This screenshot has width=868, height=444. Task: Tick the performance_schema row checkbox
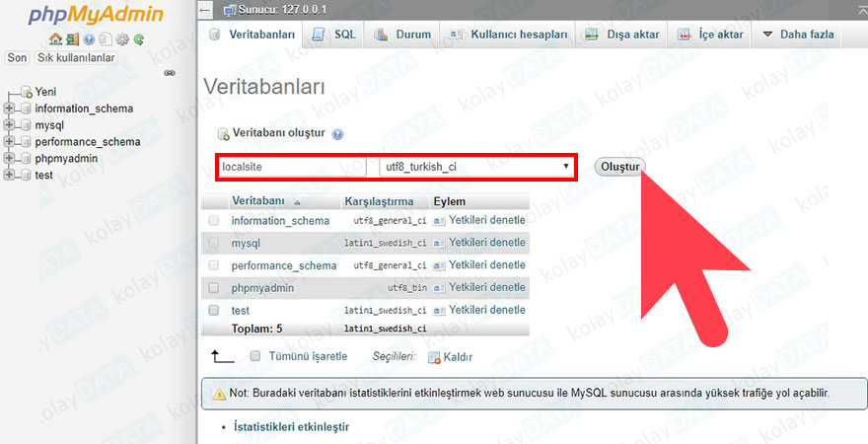point(214,265)
